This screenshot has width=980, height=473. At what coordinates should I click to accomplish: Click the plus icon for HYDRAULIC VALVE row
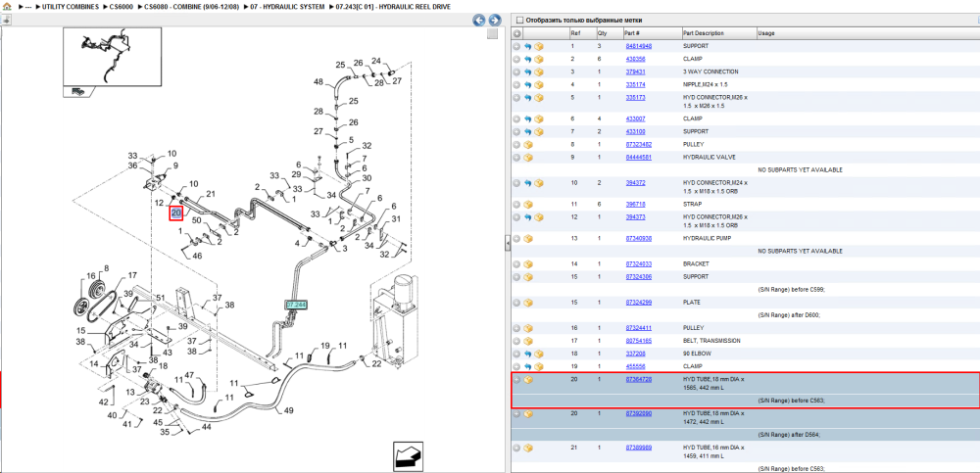pos(516,158)
